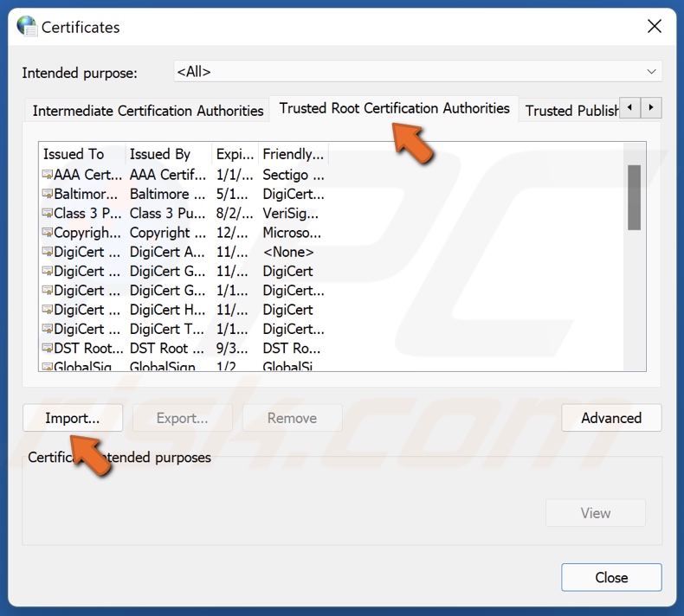Click the AAA Cert... certificate icon
684x616 pixels.
tap(47, 175)
